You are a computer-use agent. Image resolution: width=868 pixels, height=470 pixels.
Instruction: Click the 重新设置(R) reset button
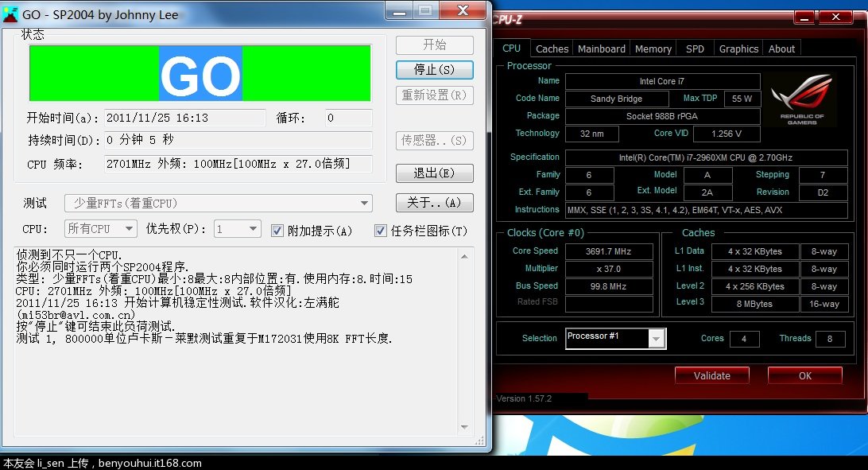pyautogui.click(x=435, y=95)
